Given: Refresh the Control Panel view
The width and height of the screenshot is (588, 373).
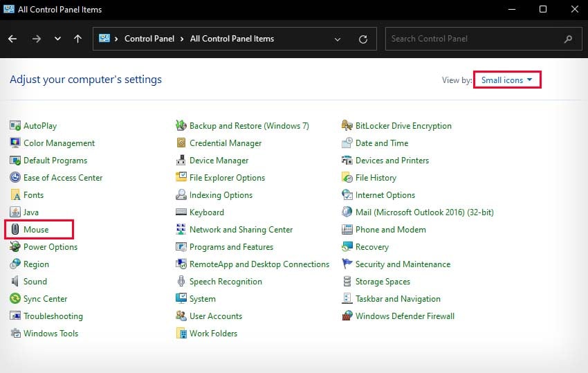Looking at the screenshot, I should pyautogui.click(x=362, y=39).
